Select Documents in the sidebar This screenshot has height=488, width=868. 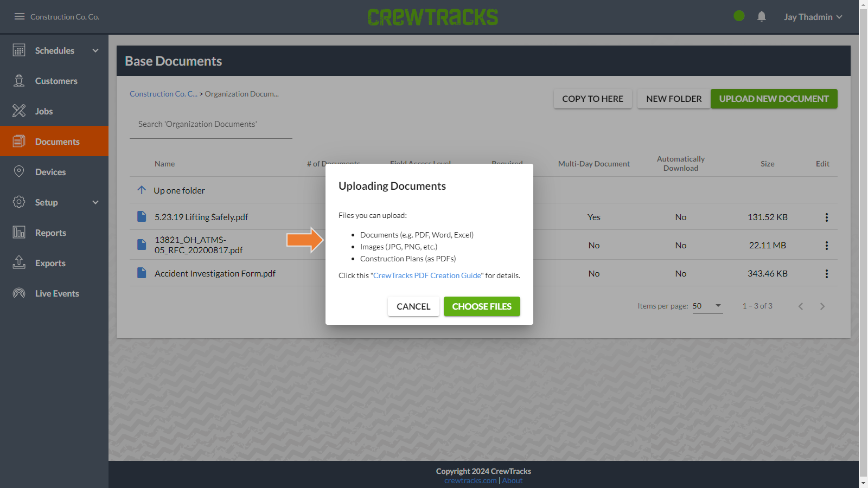tap(54, 142)
